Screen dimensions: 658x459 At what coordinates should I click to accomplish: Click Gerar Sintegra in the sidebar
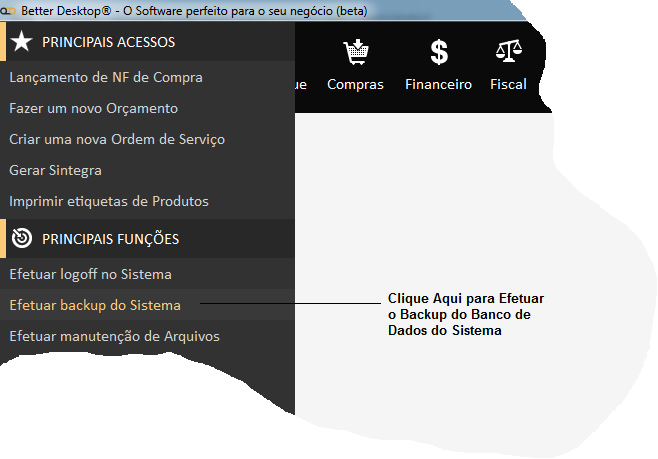click(x=55, y=170)
